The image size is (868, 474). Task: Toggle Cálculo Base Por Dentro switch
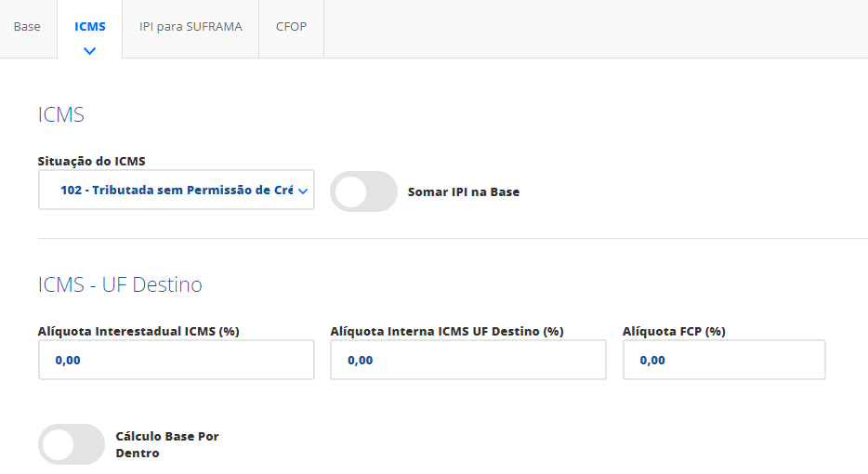(x=72, y=444)
